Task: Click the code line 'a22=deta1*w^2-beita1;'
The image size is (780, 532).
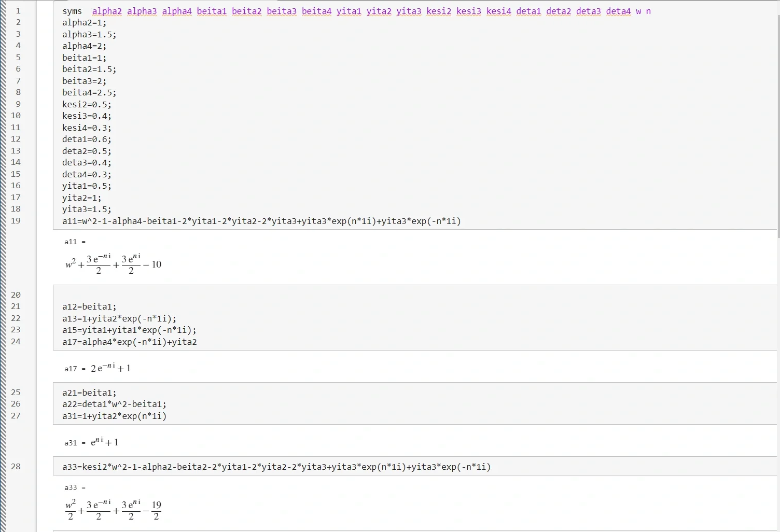Action: click(x=114, y=404)
